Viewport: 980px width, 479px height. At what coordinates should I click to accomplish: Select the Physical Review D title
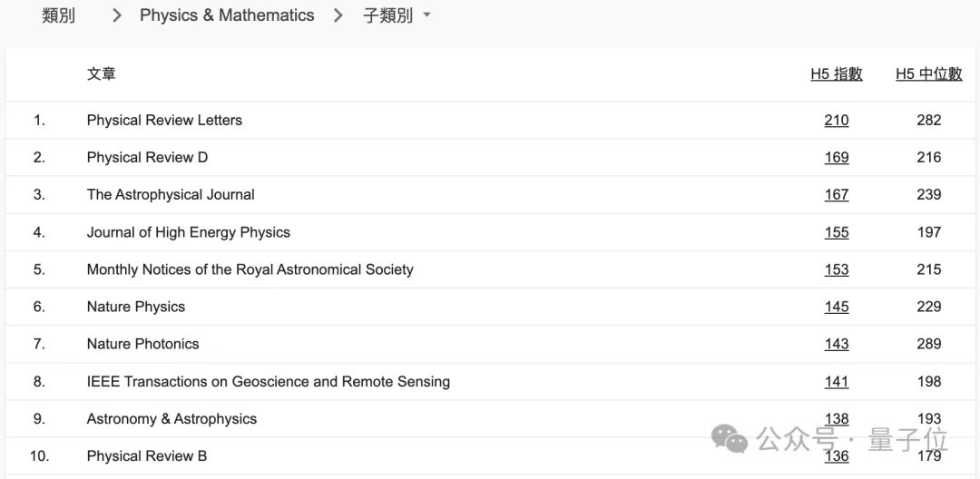tap(148, 157)
